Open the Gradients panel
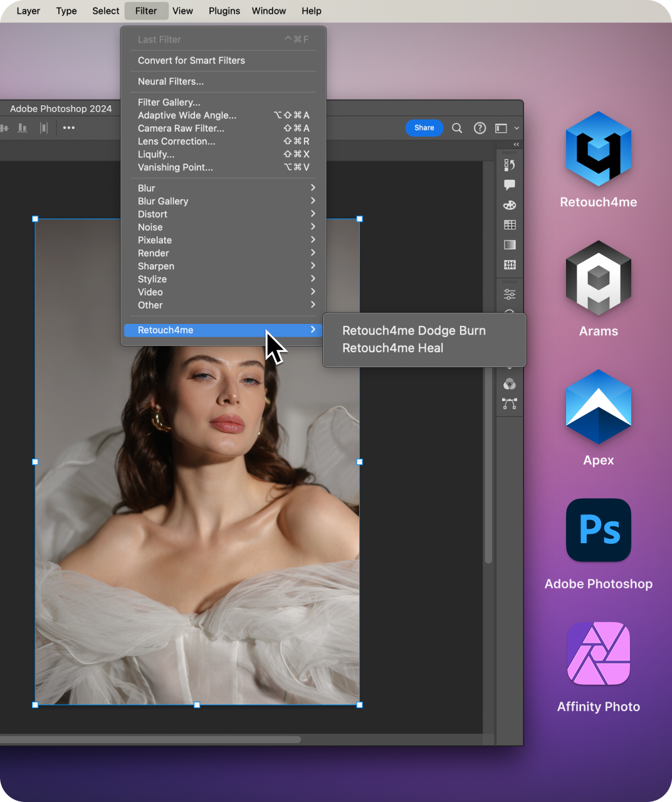The height and width of the screenshot is (802, 672). 509,244
